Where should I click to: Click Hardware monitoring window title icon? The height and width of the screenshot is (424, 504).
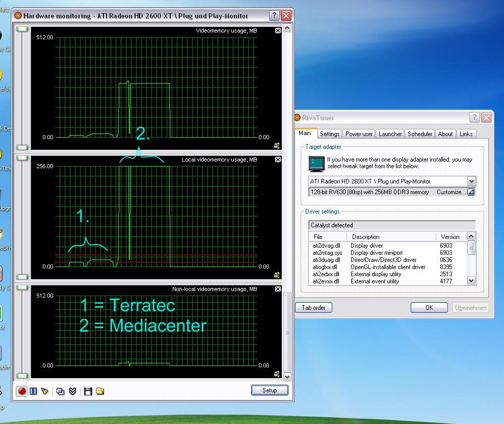click(x=18, y=15)
